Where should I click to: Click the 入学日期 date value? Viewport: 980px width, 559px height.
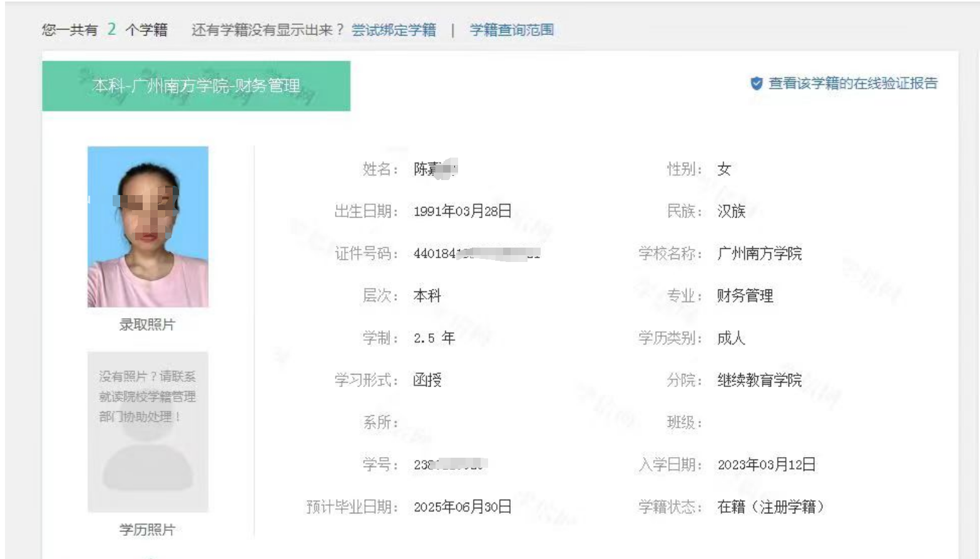(x=766, y=465)
